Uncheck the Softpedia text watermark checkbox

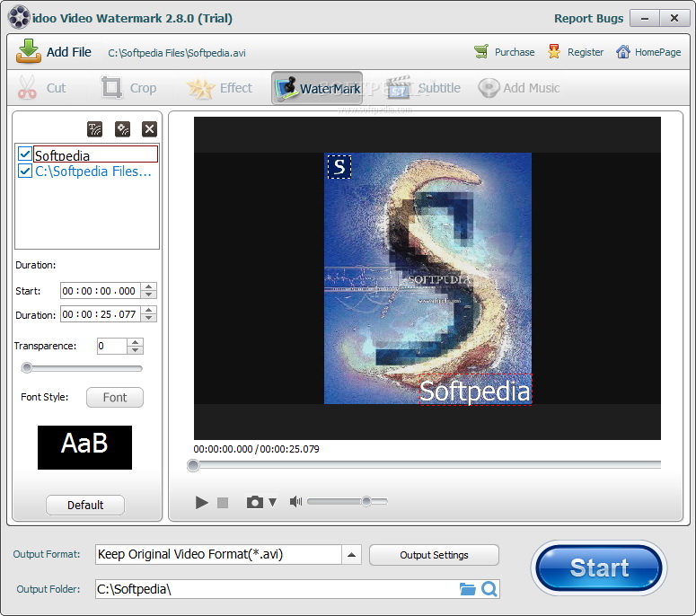point(25,154)
